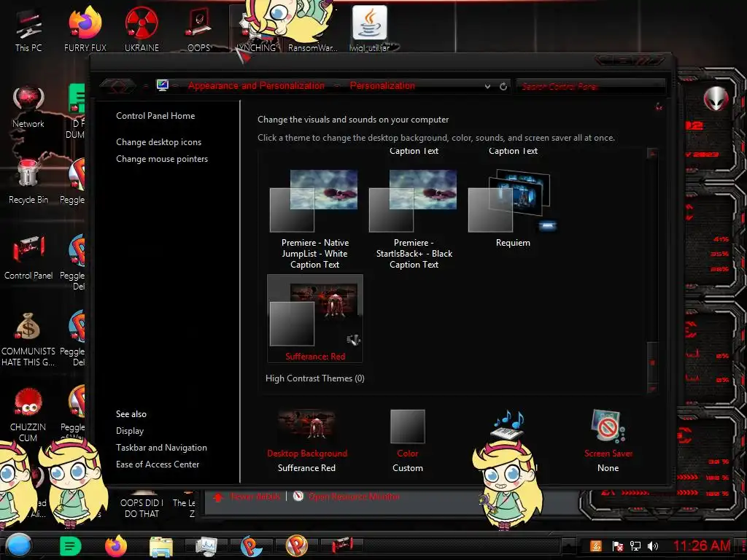The height and width of the screenshot is (560, 747).
Task: Click the back/forward navigation arrows
Action: tap(117, 86)
